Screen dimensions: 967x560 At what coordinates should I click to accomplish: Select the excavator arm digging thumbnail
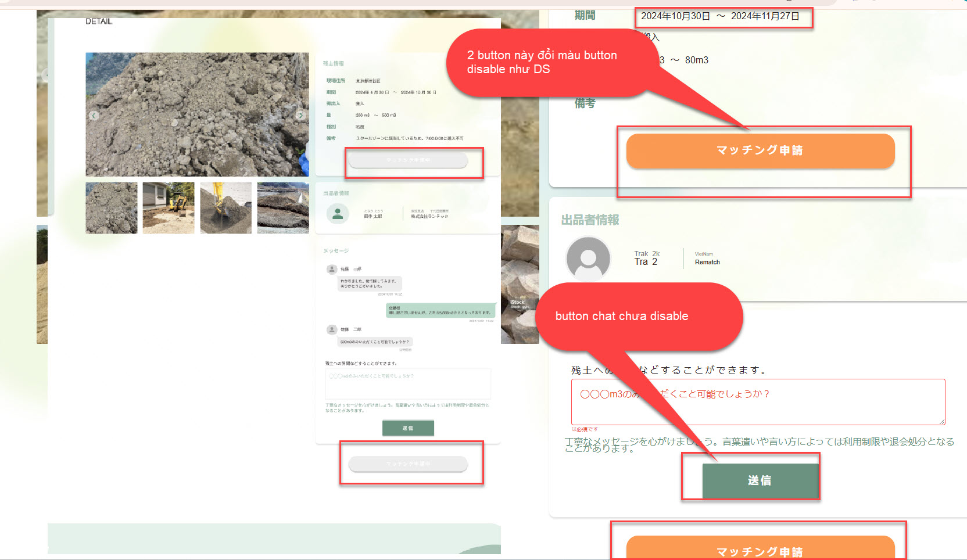(x=226, y=208)
